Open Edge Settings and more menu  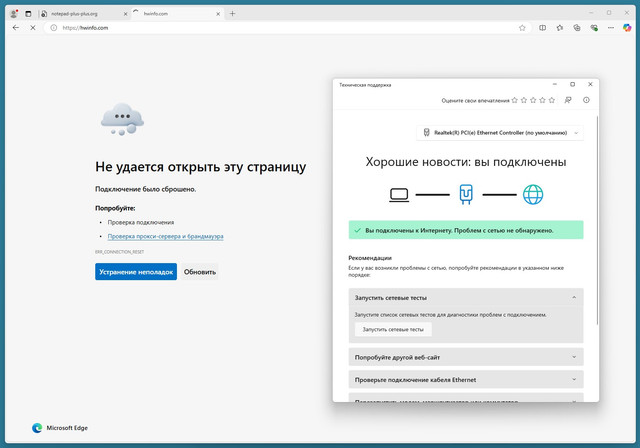pyautogui.click(x=611, y=28)
